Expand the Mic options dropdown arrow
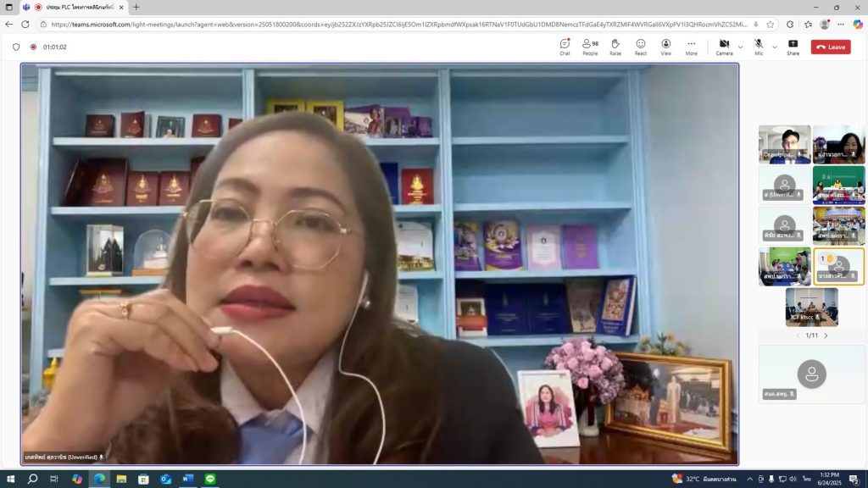 [775, 47]
